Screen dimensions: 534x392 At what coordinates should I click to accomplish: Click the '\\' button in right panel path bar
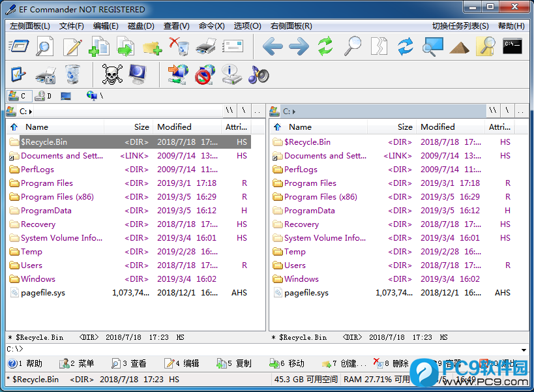click(x=493, y=111)
